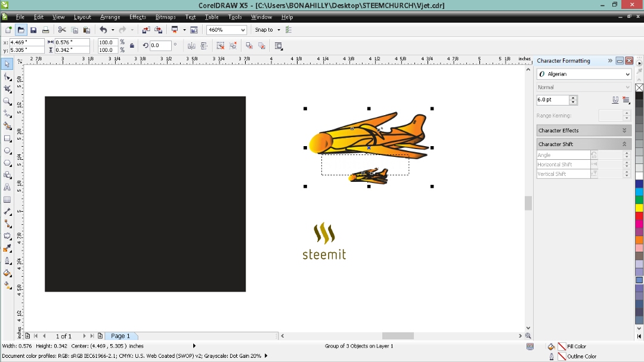The height and width of the screenshot is (362, 644).
Task: Click the black rectangle on the page
Action: 145,194
